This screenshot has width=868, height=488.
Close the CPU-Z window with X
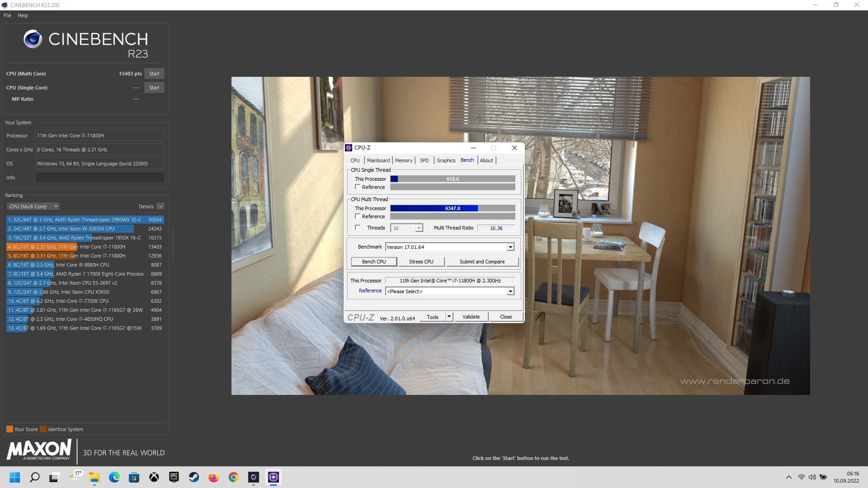(514, 148)
